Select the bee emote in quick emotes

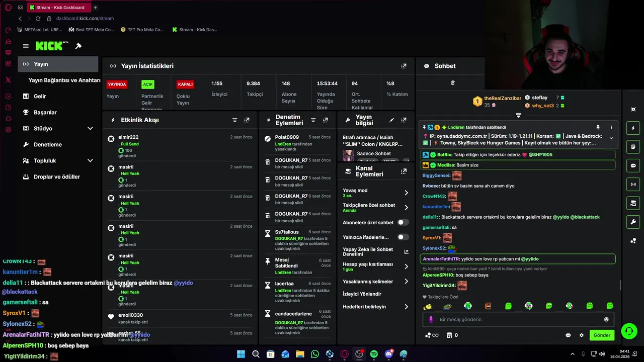point(427,306)
